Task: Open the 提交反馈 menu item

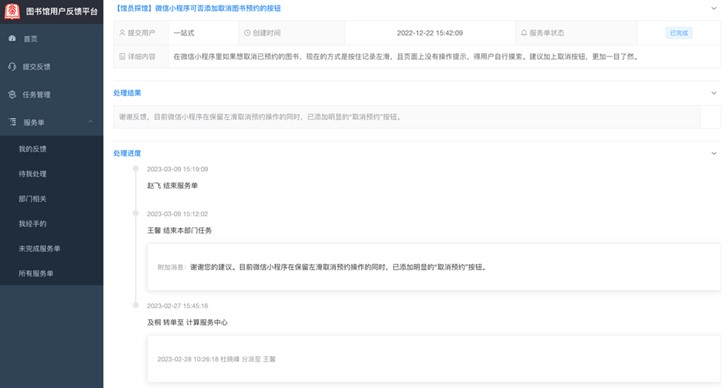Action: tap(52, 66)
